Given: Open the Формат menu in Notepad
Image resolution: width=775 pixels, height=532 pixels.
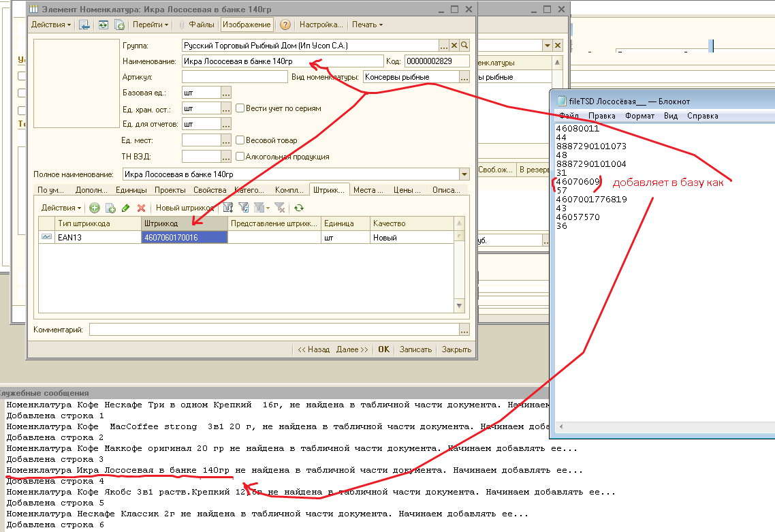Looking at the screenshot, I should coord(639,116).
